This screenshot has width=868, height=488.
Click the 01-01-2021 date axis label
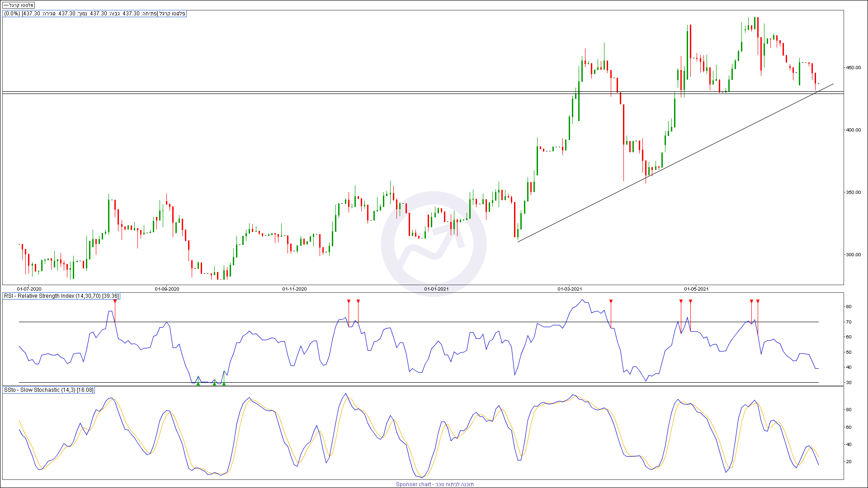click(436, 289)
